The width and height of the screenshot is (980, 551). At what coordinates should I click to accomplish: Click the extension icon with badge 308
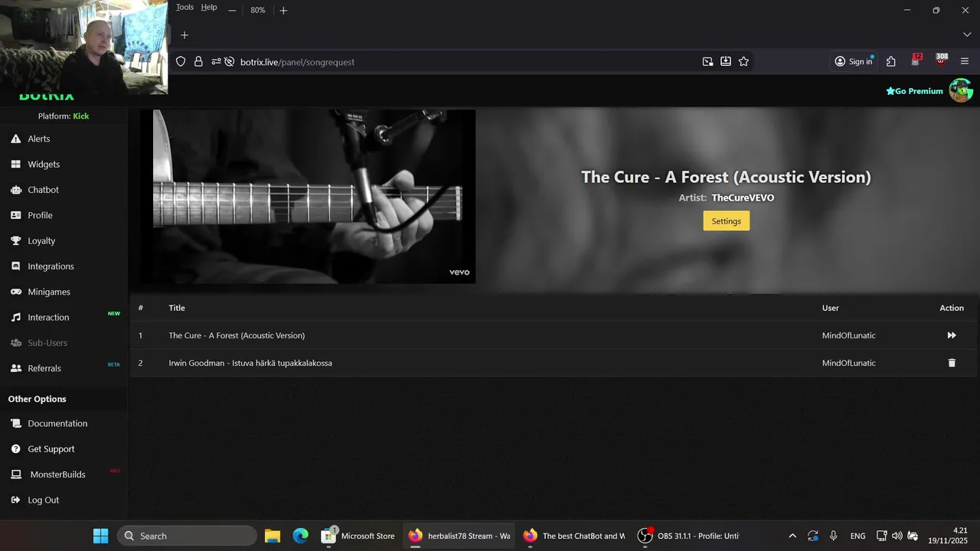[x=941, y=60]
